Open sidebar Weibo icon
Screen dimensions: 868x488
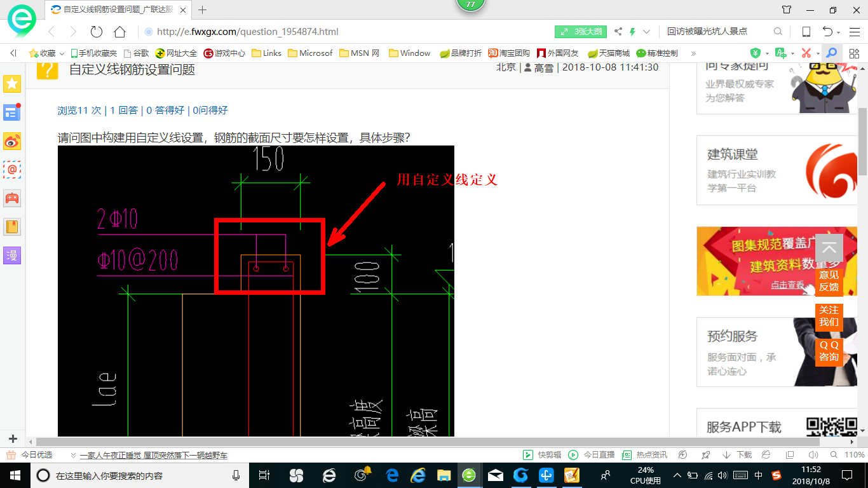click(12, 141)
